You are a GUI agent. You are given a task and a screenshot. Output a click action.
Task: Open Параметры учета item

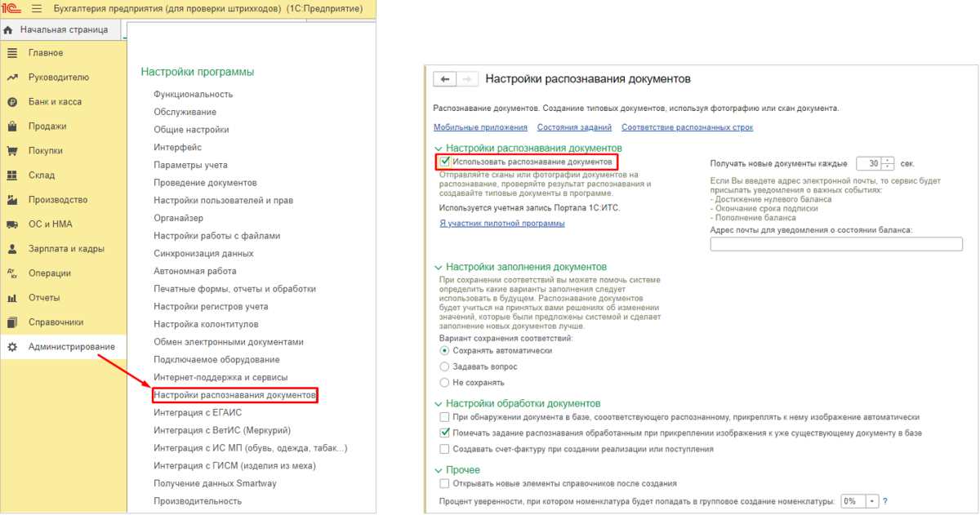pyautogui.click(x=190, y=165)
